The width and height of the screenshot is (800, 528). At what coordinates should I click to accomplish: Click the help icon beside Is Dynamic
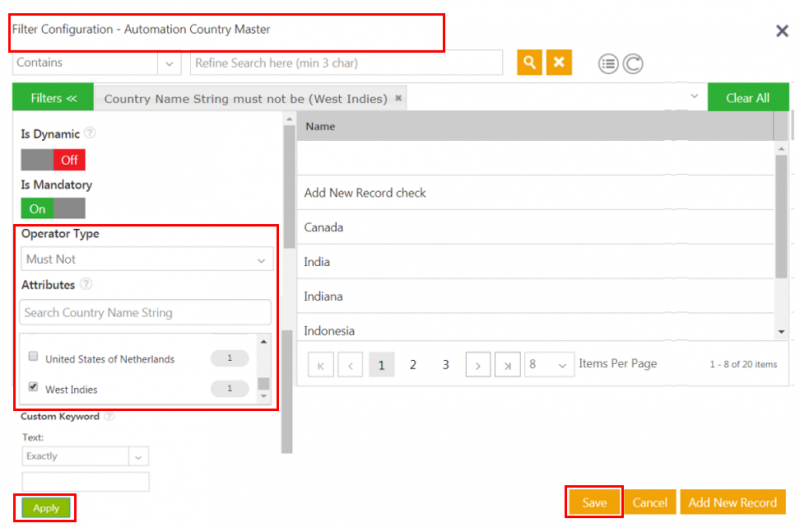pos(89,133)
